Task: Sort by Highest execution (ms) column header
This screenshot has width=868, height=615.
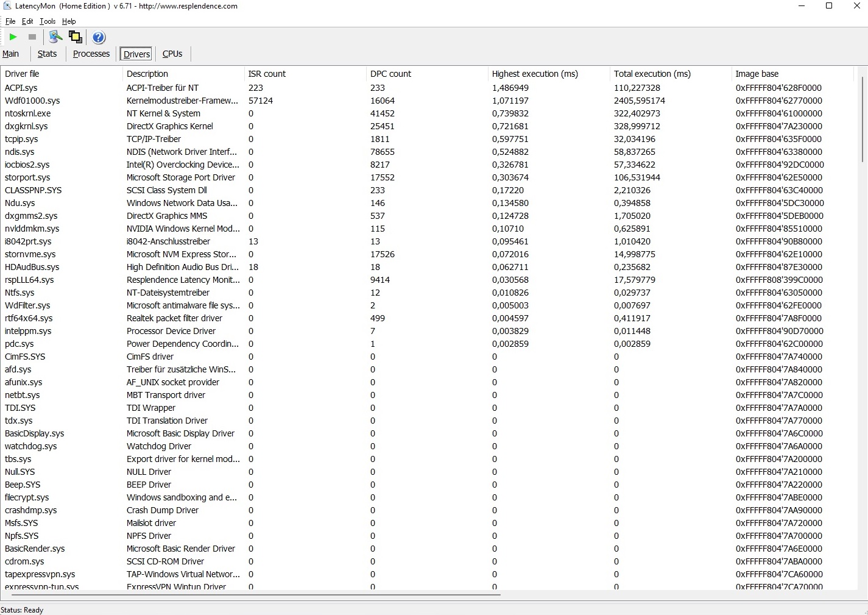Action: (x=549, y=74)
